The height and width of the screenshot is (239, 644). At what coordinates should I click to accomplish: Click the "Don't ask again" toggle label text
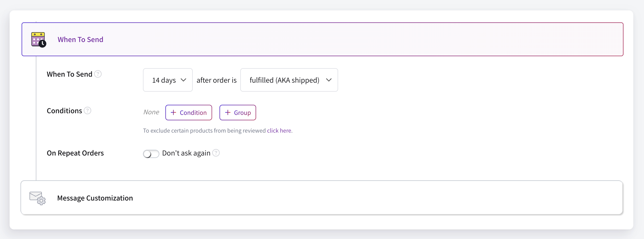tap(186, 153)
